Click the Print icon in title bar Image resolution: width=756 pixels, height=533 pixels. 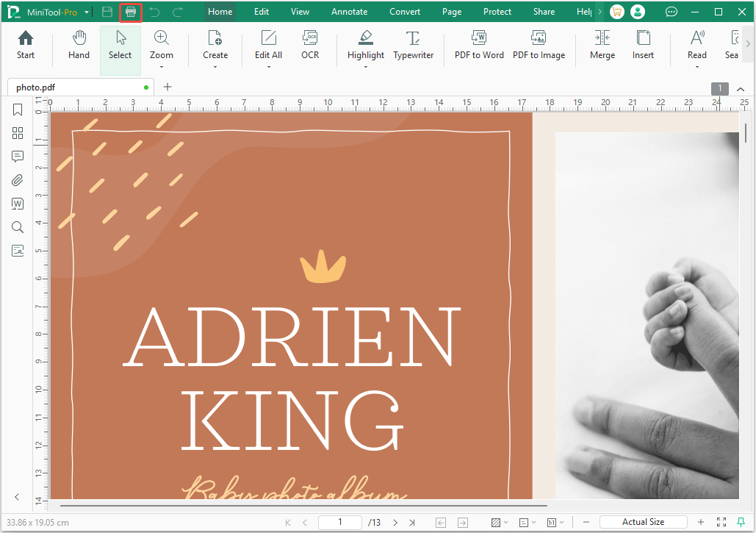[x=131, y=12]
